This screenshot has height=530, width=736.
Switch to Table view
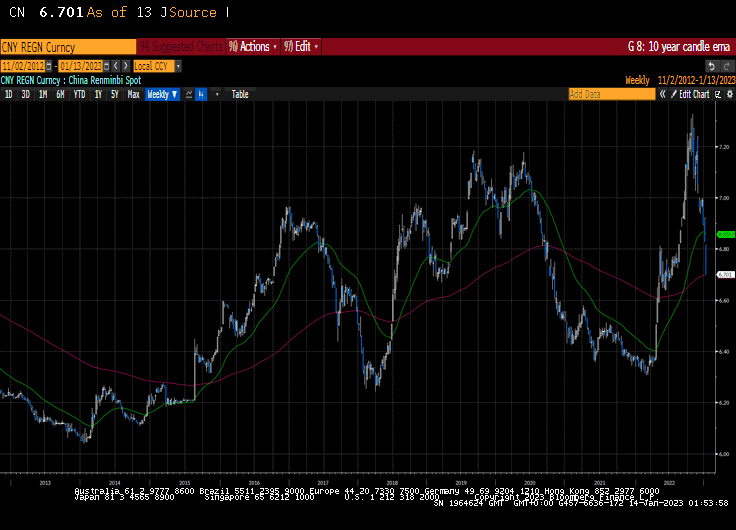(x=240, y=94)
